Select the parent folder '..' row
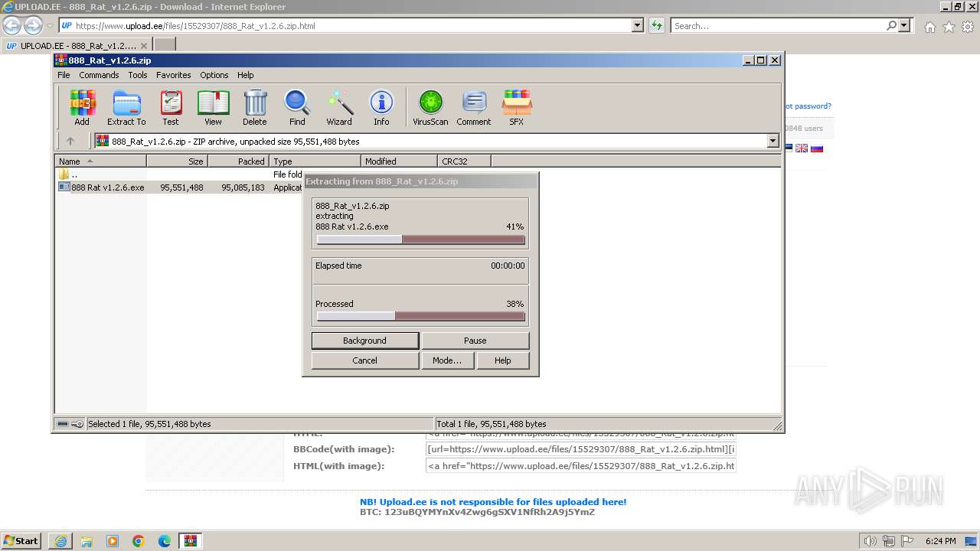Viewport: 980px width, 551px height. 181,174
